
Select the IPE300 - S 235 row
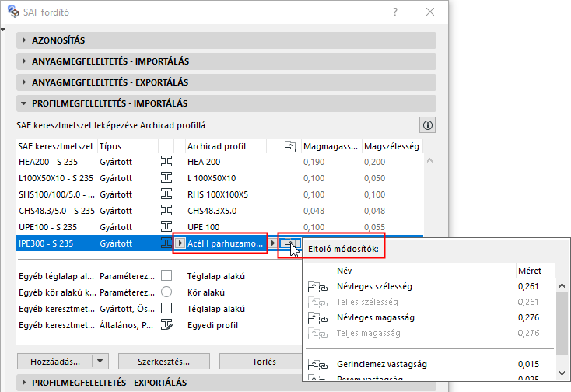(159, 243)
